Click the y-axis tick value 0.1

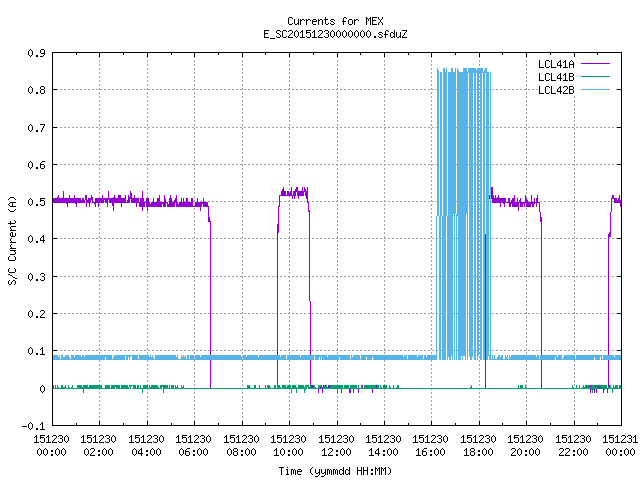(36, 351)
